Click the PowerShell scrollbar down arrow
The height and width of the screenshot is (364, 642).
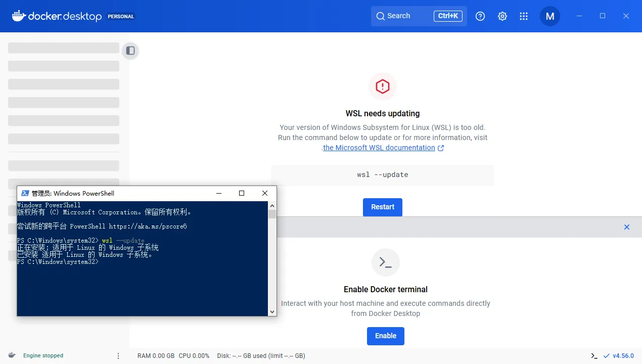272,311
